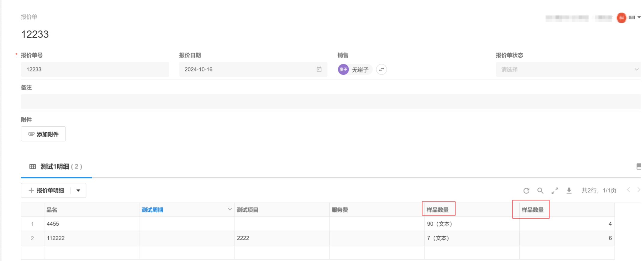This screenshot has width=644, height=261.
Task: Click the refresh icon above the table
Action: [x=526, y=191]
